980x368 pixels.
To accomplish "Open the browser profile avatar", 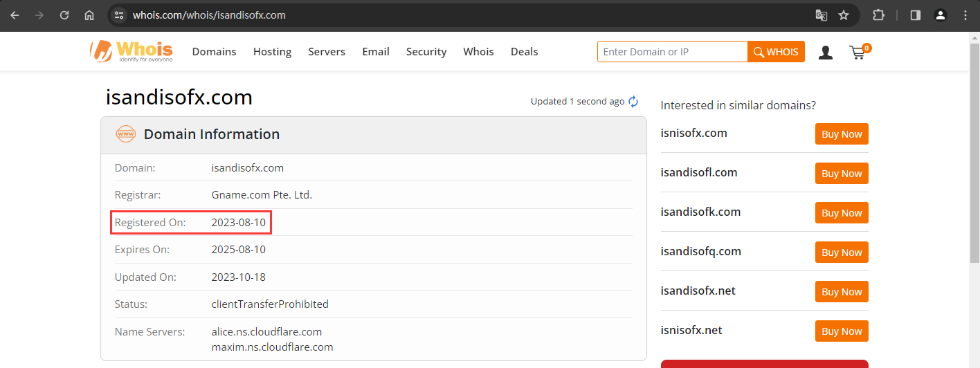I will (941, 15).
